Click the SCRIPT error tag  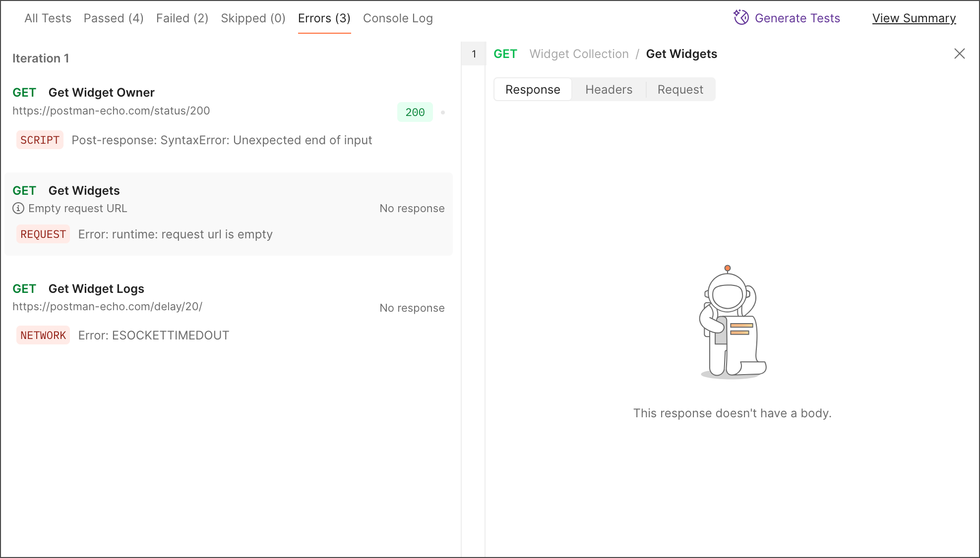(x=40, y=140)
